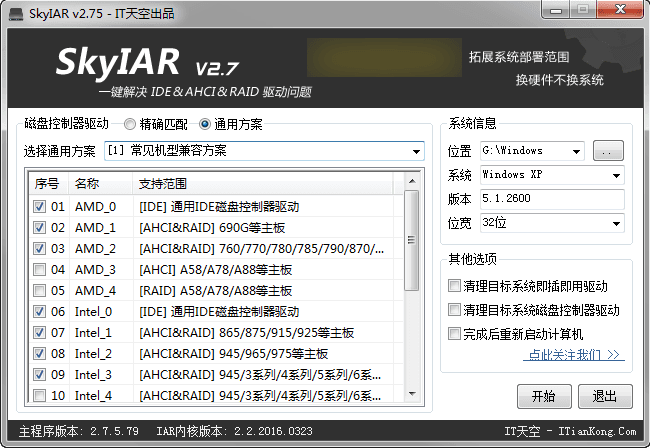Uncheck the 03 AMD_2 driver checkbox

39,249
